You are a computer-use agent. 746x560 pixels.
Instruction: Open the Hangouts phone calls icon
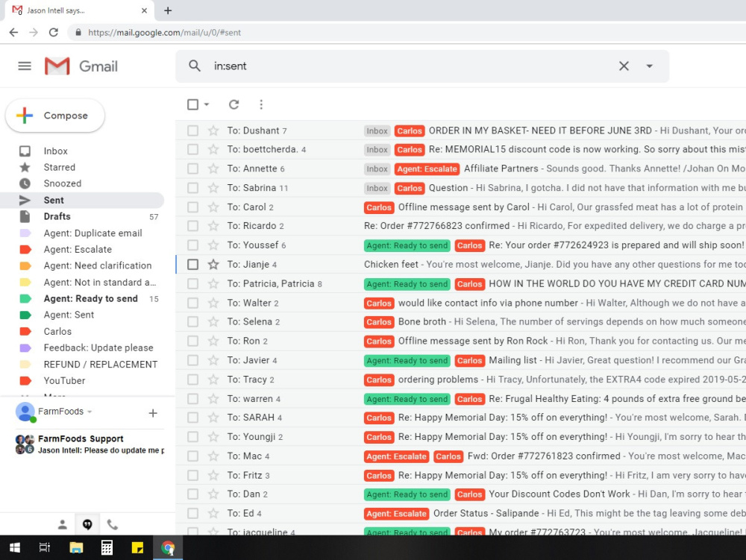(x=113, y=524)
